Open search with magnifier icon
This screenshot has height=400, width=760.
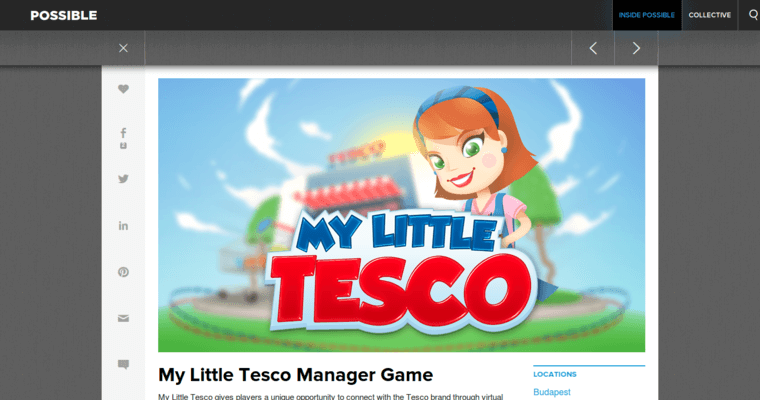(753, 15)
